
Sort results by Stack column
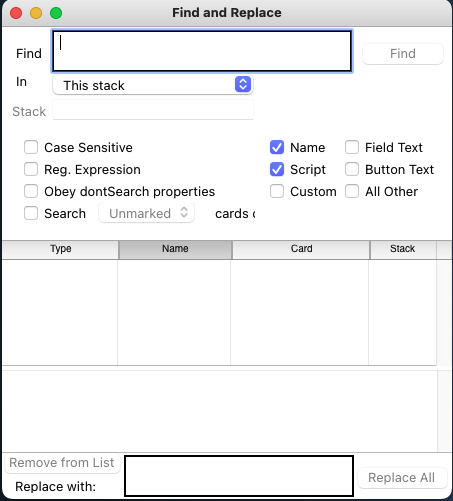[403, 249]
